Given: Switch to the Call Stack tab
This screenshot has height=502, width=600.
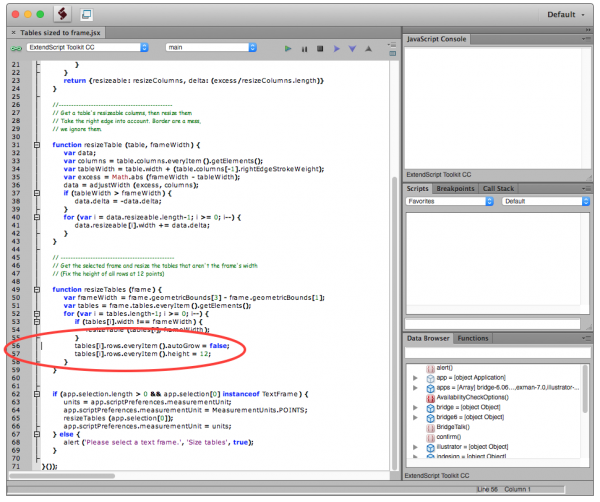Looking at the screenshot, I should (x=498, y=188).
